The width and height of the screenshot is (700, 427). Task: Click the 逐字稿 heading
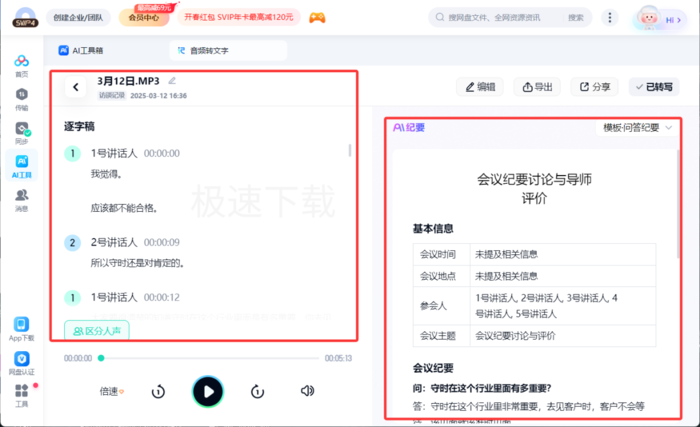79,126
